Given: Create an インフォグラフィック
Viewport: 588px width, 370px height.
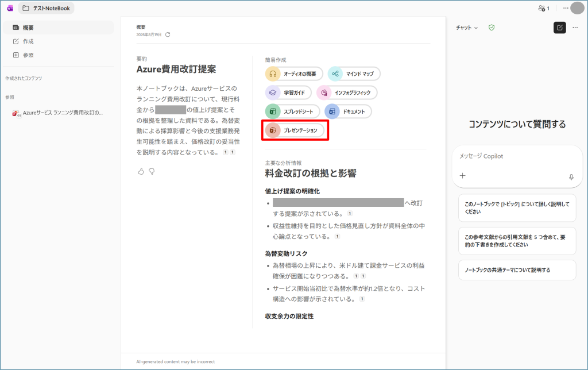Looking at the screenshot, I should point(347,92).
